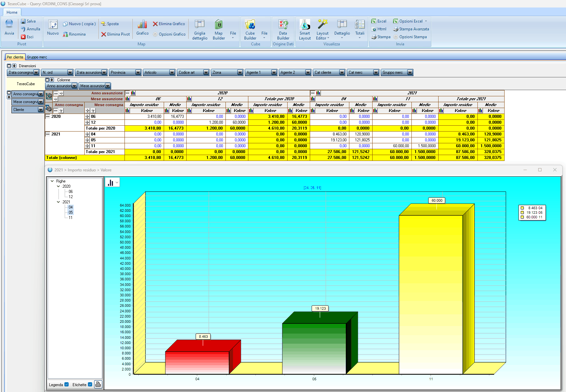The image size is (566, 392).
Task: Print the chart with the printer icon
Action: (x=98, y=384)
